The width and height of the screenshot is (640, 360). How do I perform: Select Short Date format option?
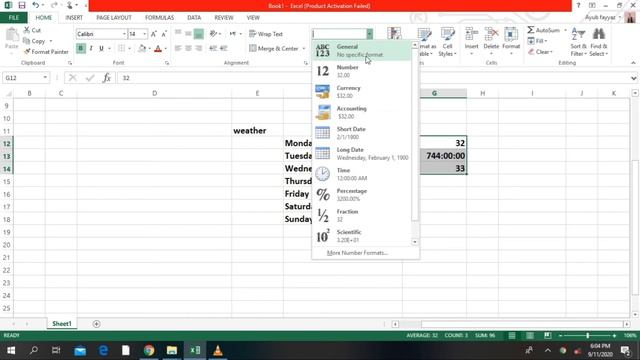pyautogui.click(x=362, y=133)
